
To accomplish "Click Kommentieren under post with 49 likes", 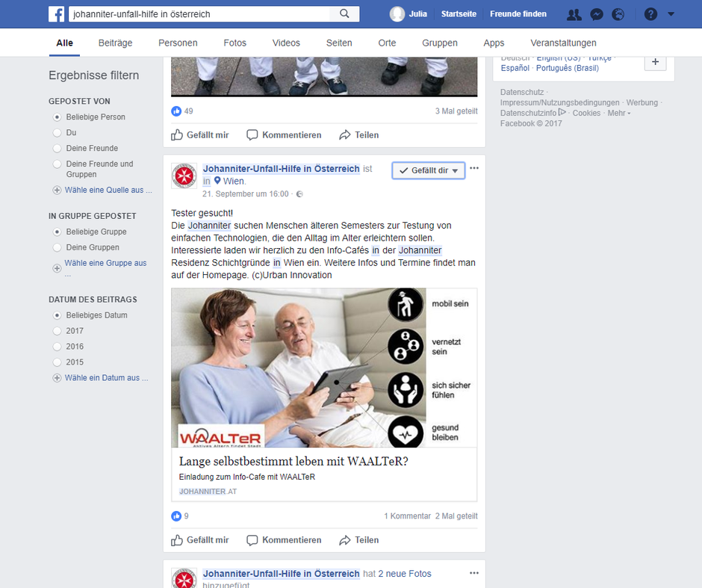I will pos(284,135).
